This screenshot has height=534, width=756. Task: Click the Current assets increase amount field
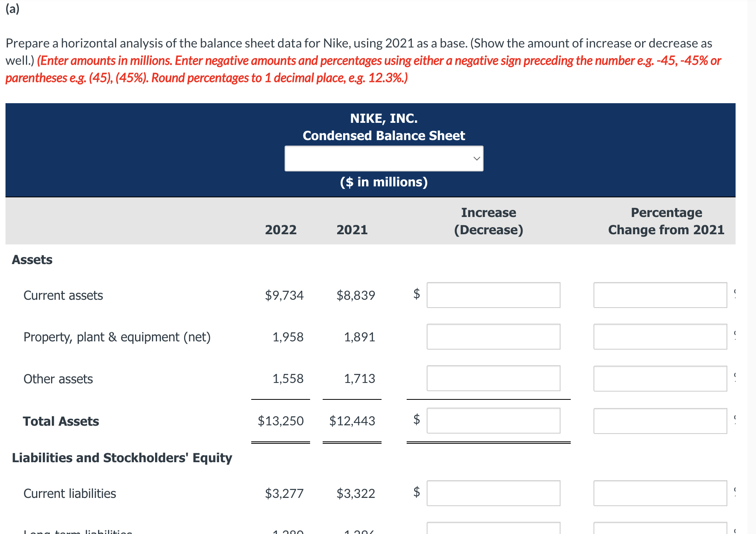coord(493,295)
